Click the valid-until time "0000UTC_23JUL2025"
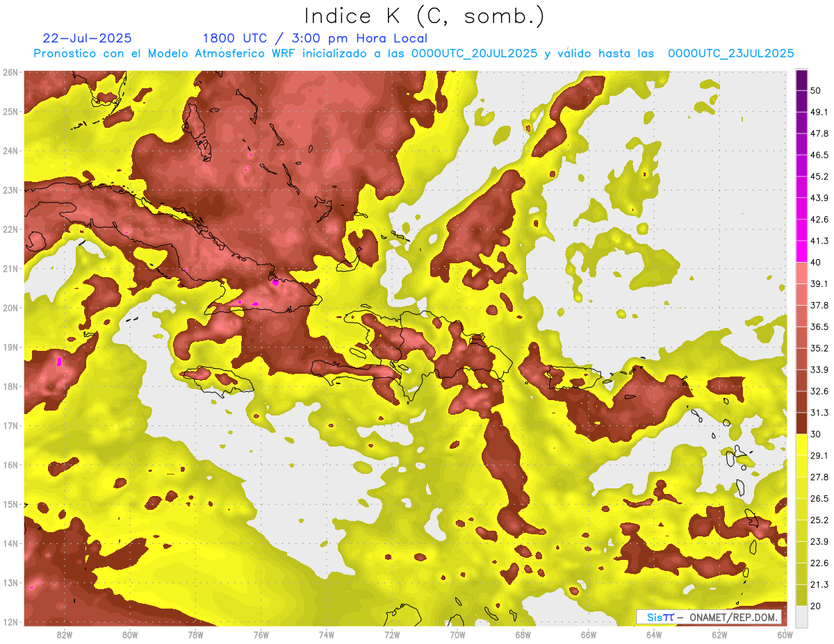The width and height of the screenshot is (834, 644). (731, 53)
